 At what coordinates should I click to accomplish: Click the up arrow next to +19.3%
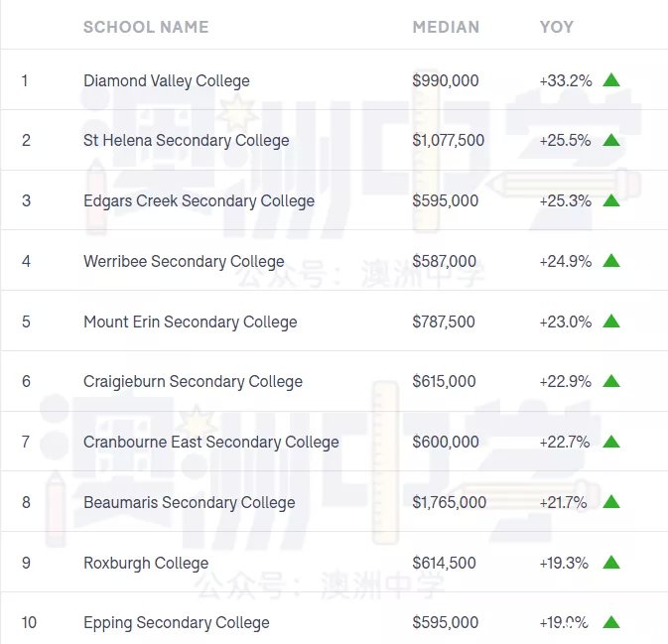(611, 563)
